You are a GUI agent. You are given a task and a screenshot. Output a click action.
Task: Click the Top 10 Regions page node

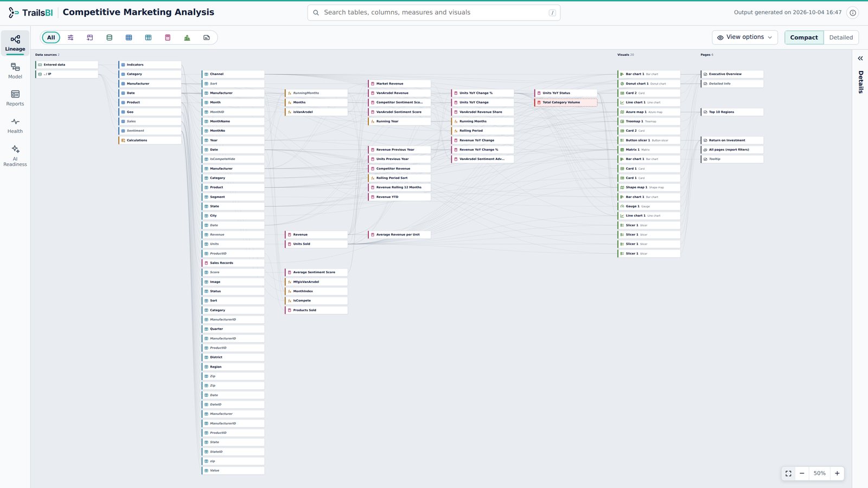[x=732, y=112]
